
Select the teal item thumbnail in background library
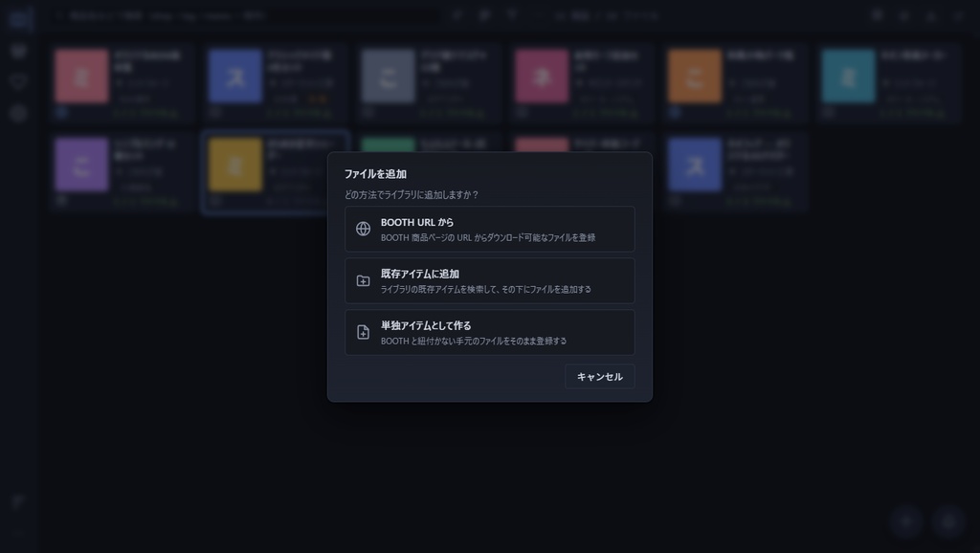[848, 77]
